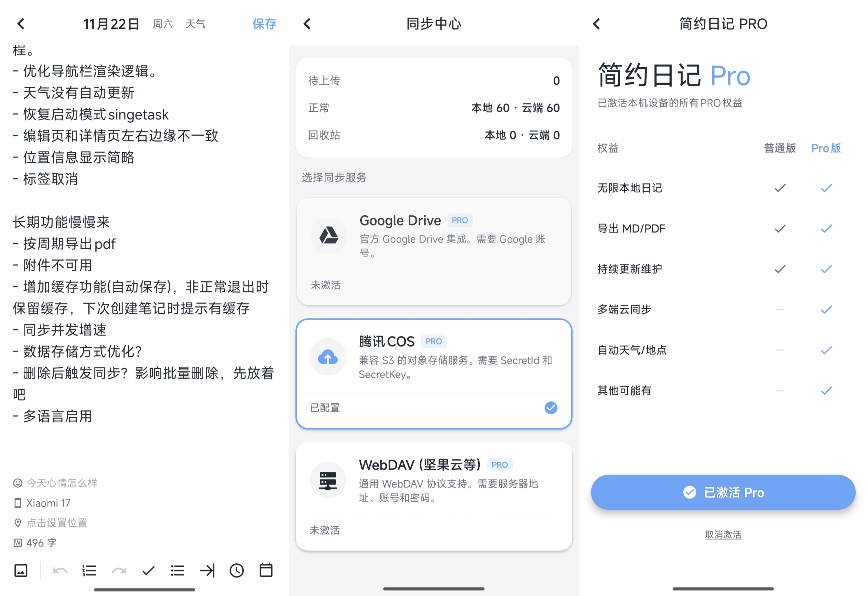Image resolution: width=868 pixels, height=596 pixels.
Task: Click the indent tab arrow icon
Action: click(x=207, y=571)
